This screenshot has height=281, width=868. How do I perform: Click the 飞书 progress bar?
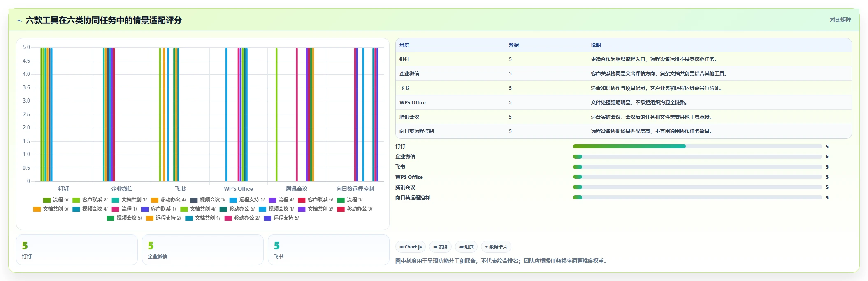pos(697,167)
